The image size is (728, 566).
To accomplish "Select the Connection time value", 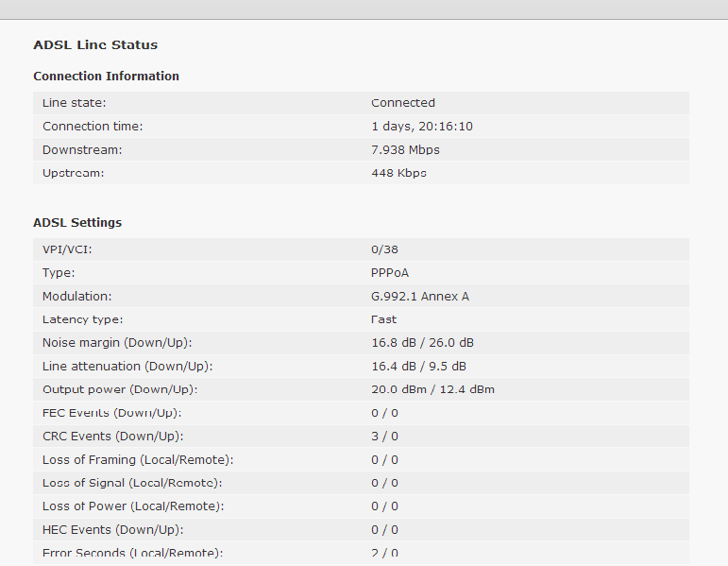I will click(421, 127).
